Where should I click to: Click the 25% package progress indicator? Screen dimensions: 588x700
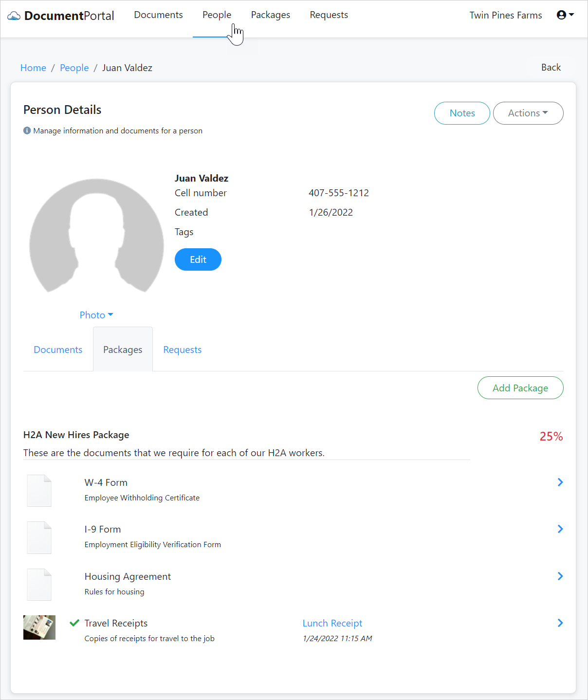[x=551, y=436]
